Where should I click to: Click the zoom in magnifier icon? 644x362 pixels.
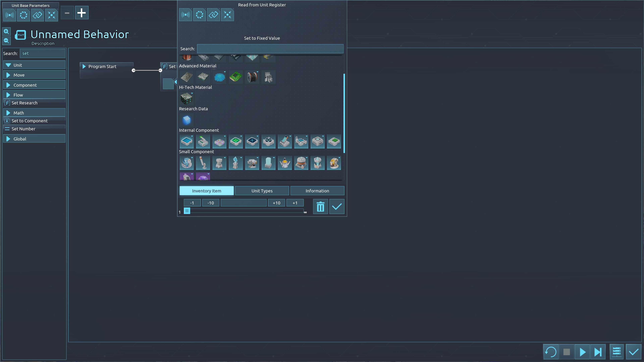[7, 32]
